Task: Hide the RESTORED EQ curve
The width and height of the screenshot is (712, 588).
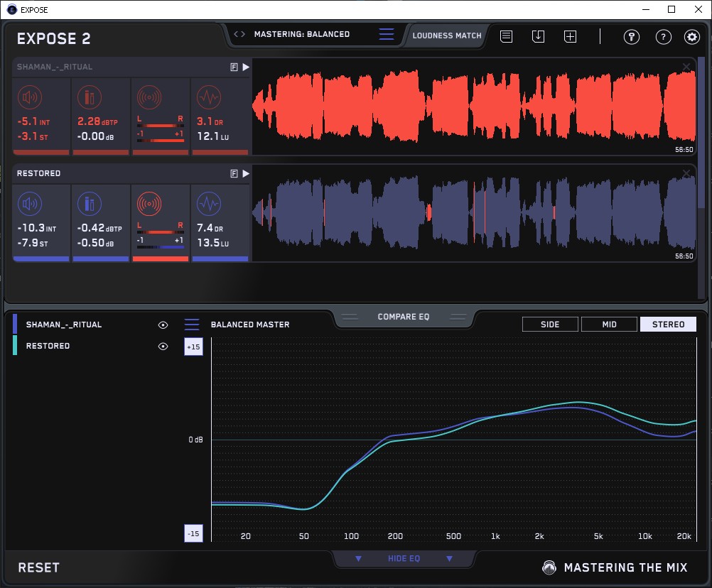Action: pos(163,346)
